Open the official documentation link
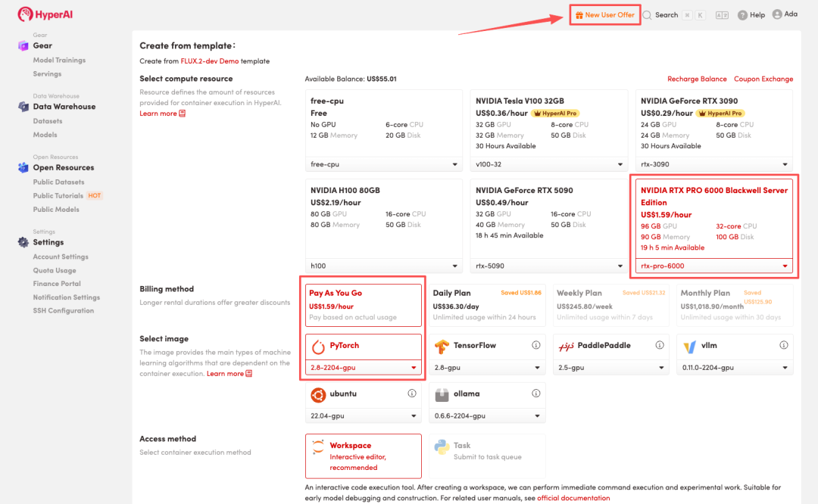Image resolution: width=818 pixels, height=504 pixels. coord(573,498)
